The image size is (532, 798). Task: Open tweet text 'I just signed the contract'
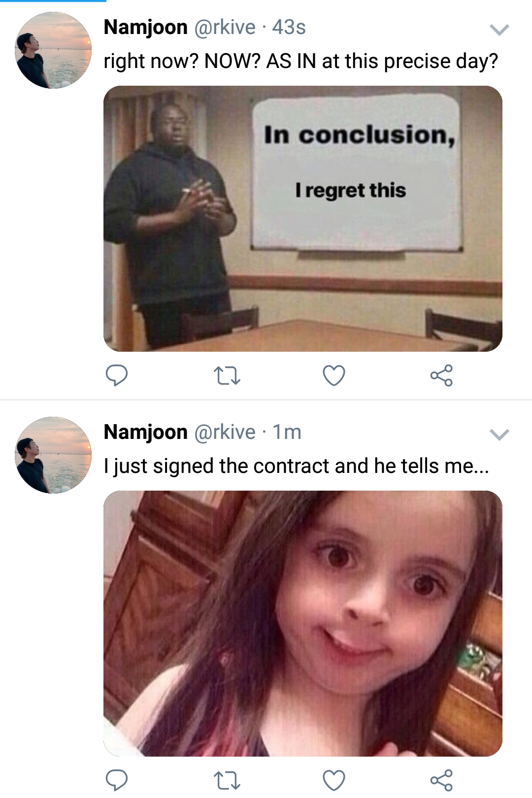(x=297, y=466)
